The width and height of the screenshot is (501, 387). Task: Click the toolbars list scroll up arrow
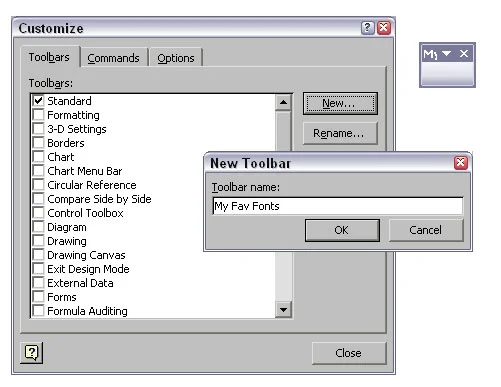(283, 102)
